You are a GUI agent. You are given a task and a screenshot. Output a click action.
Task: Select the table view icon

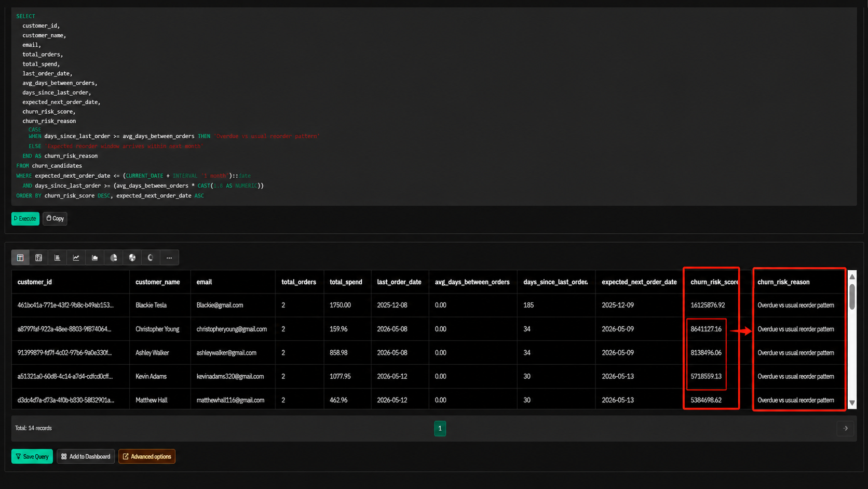(20, 258)
